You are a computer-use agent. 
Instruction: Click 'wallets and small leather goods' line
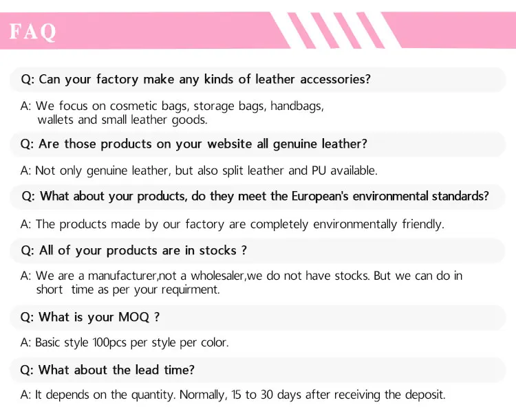[122, 120]
